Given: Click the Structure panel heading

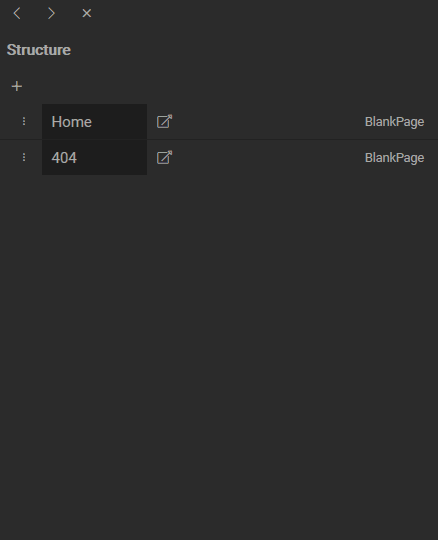Looking at the screenshot, I should click(x=39, y=50).
